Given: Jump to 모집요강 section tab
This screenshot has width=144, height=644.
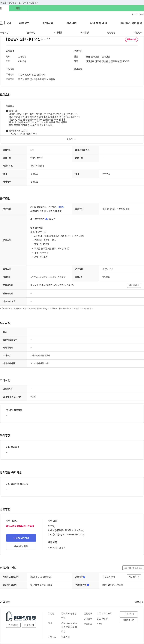Looking at the screenshot, I should click(x=4, y=32).
